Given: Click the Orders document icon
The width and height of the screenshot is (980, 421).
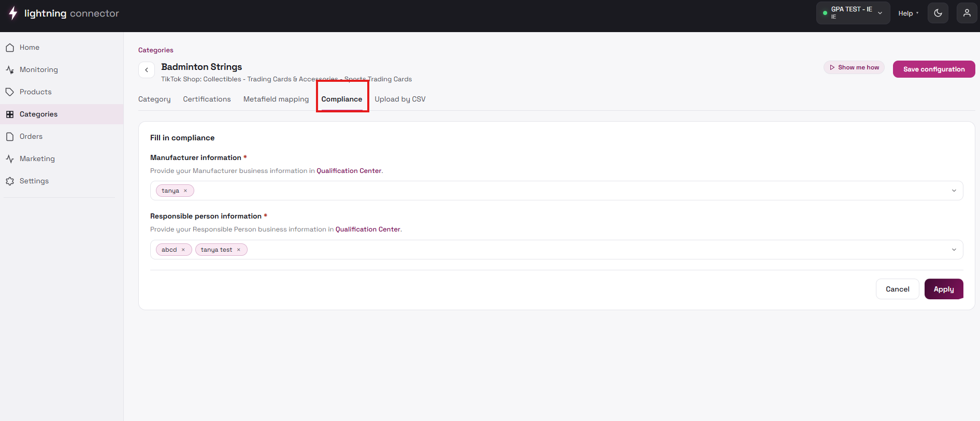Looking at the screenshot, I should (10, 137).
